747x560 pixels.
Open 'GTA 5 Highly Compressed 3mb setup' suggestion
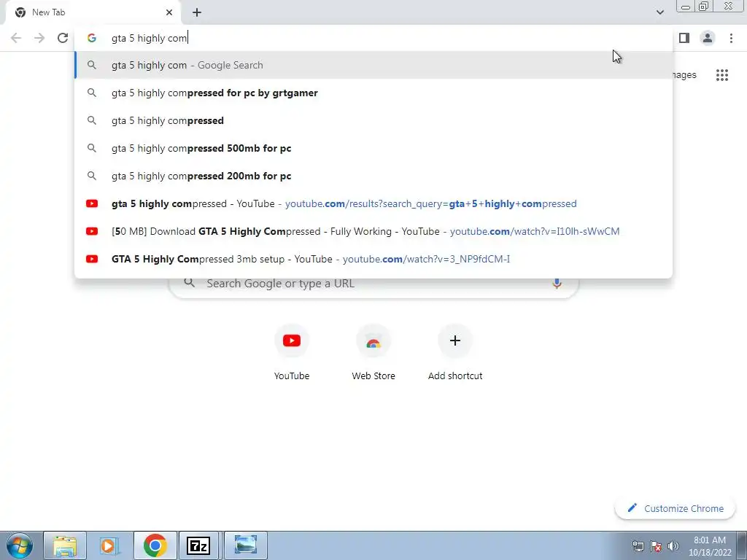click(373, 259)
